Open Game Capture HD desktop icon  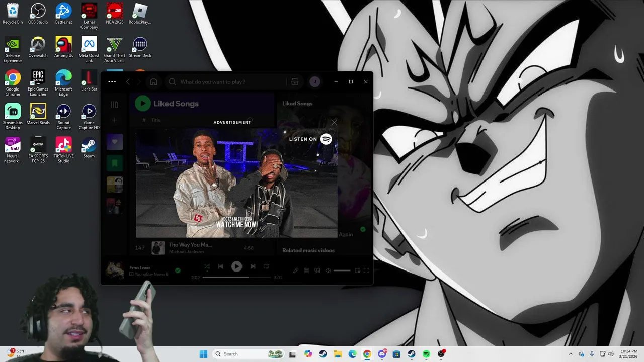coord(89,117)
